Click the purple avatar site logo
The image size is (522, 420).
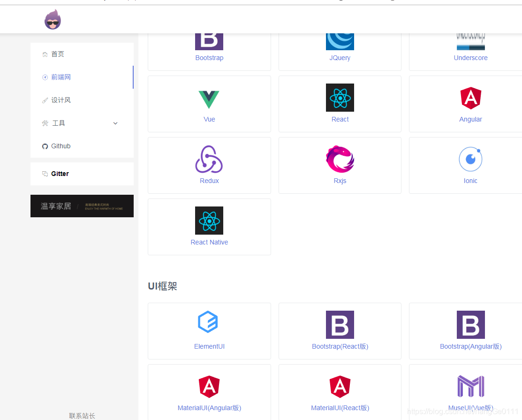pos(53,19)
